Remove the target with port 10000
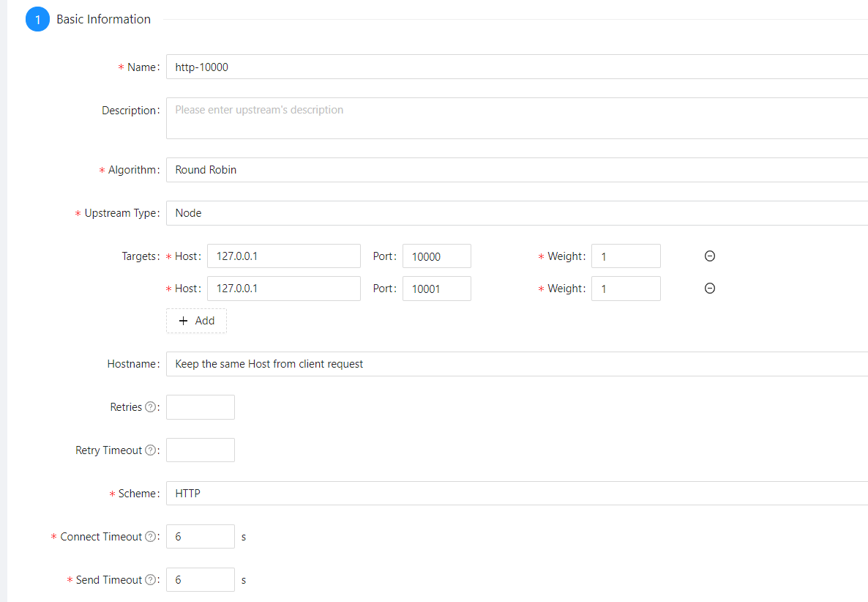This screenshot has height=602, width=868. 710,256
